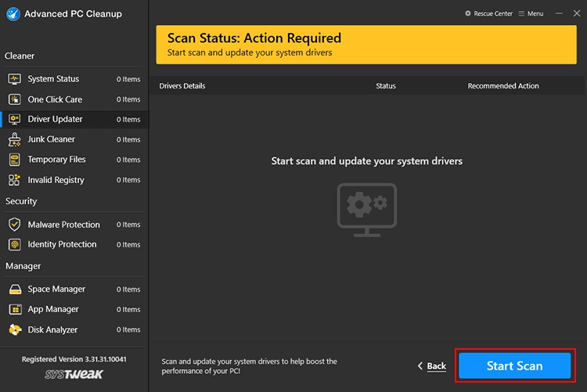587x392 pixels.
Task: Click the Recommended Action column header
Action: click(503, 86)
